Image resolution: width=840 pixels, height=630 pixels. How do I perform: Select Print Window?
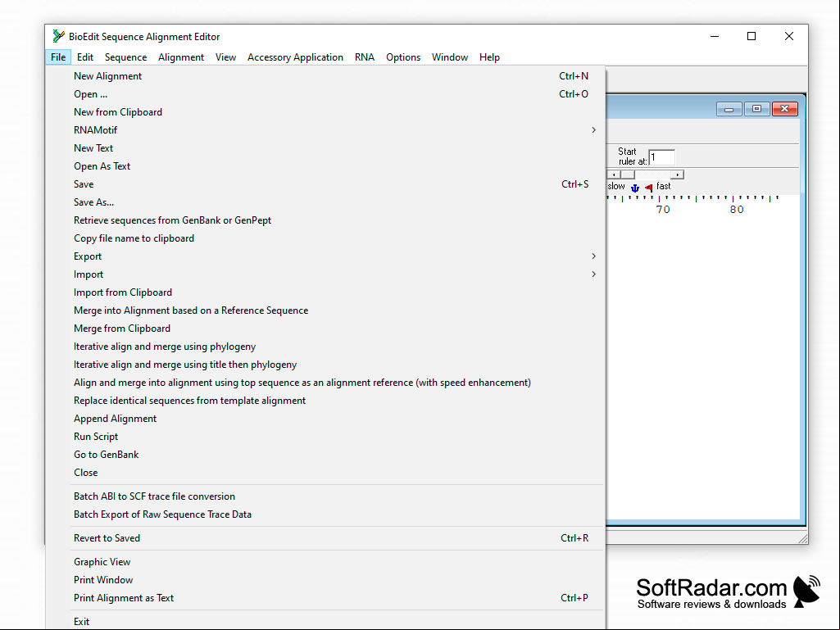point(325,580)
